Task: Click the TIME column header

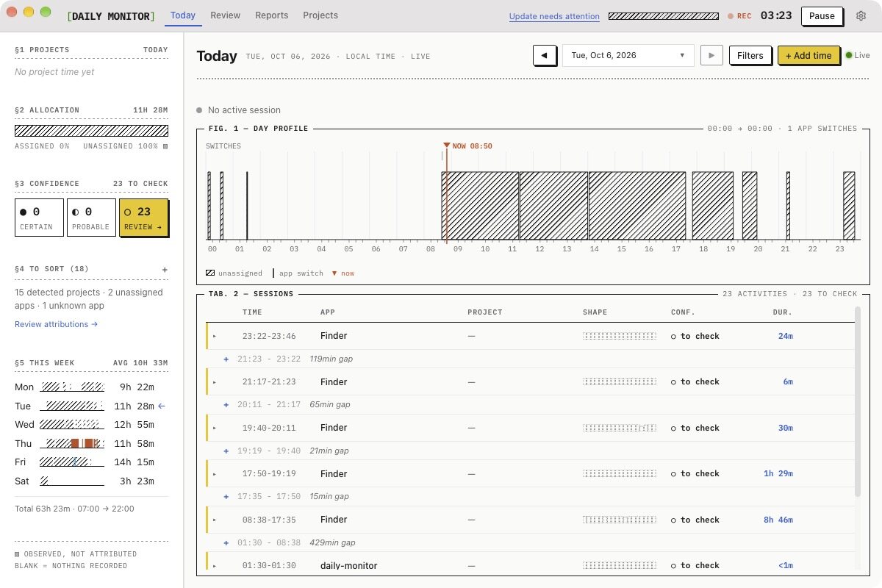Action: [252, 312]
